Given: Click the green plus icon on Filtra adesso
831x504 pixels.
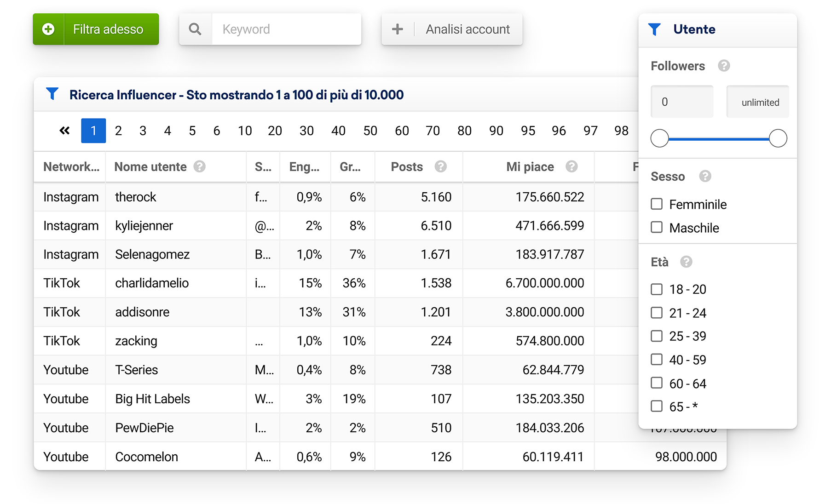Looking at the screenshot, I should (48, 29).
